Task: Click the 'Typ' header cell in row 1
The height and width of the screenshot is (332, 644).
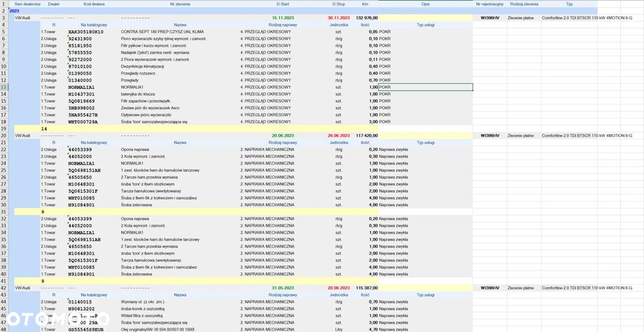Action: 569,4
